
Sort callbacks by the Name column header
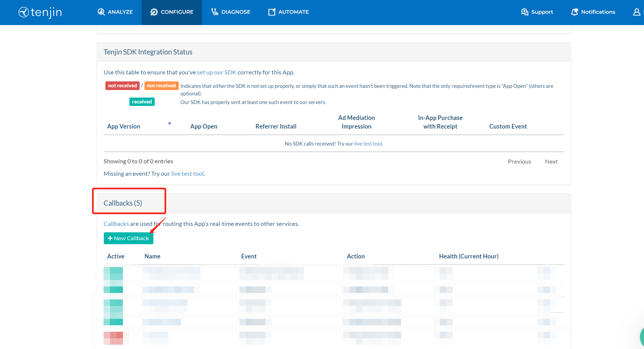click(152, 256)
